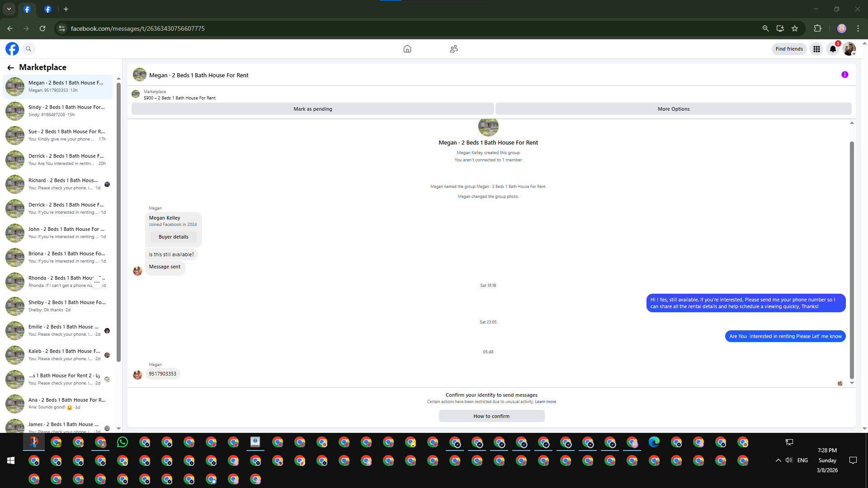Open the tab search dropdown chevron

point(9,9)
